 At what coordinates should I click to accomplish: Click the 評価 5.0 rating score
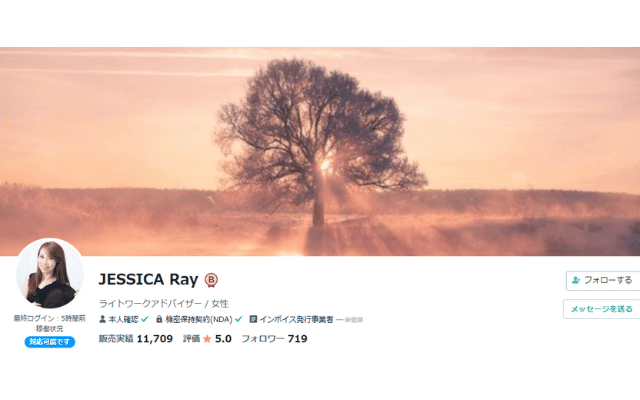[207, 339]
